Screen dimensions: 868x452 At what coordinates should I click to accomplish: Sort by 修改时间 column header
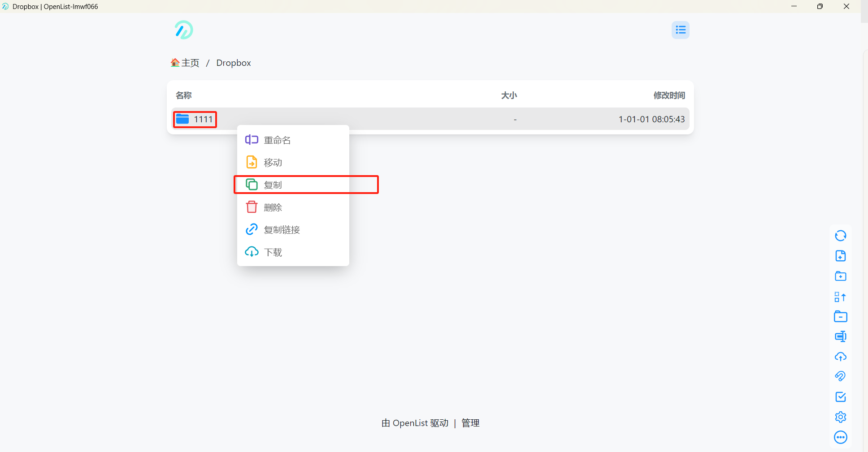(669, 95)
